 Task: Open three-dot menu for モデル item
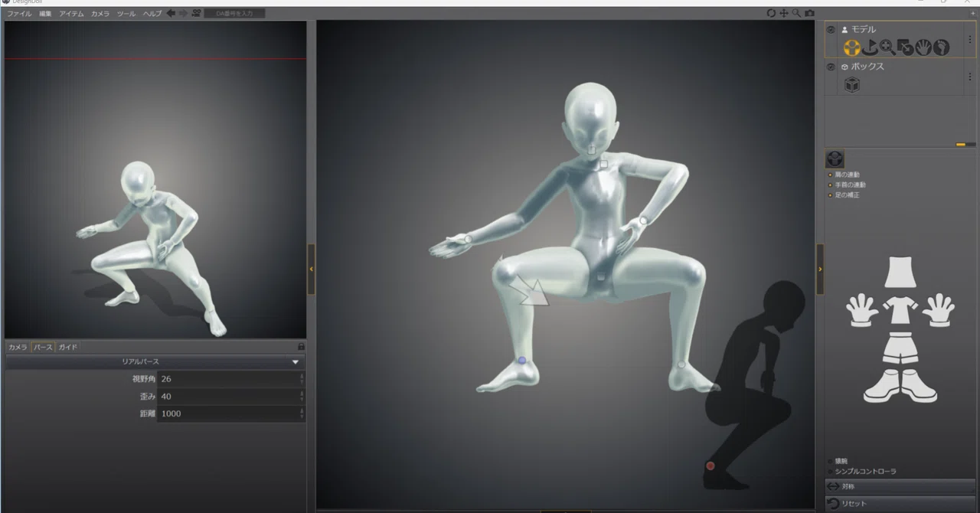click(970, 39)
